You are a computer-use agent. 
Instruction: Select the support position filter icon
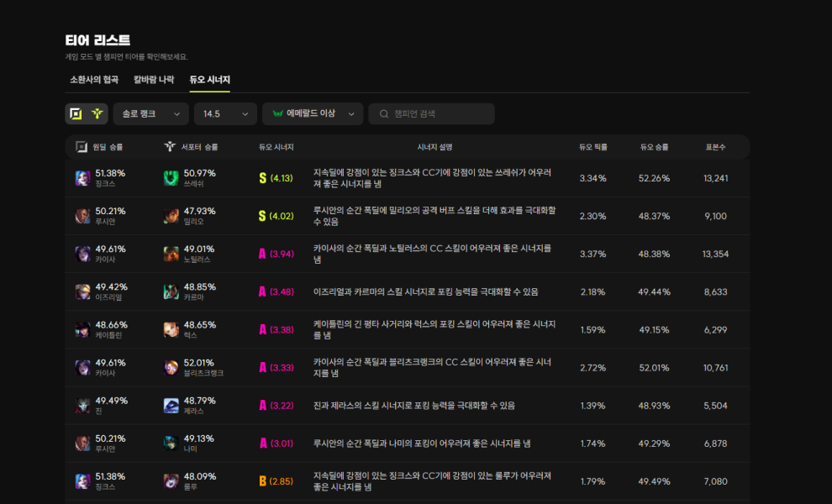[x=97, y=113]
